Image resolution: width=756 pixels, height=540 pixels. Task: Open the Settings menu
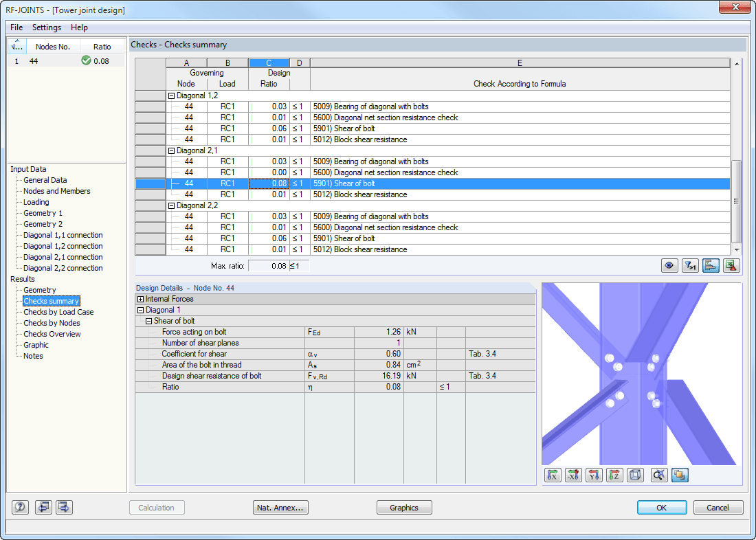point(47,27)
